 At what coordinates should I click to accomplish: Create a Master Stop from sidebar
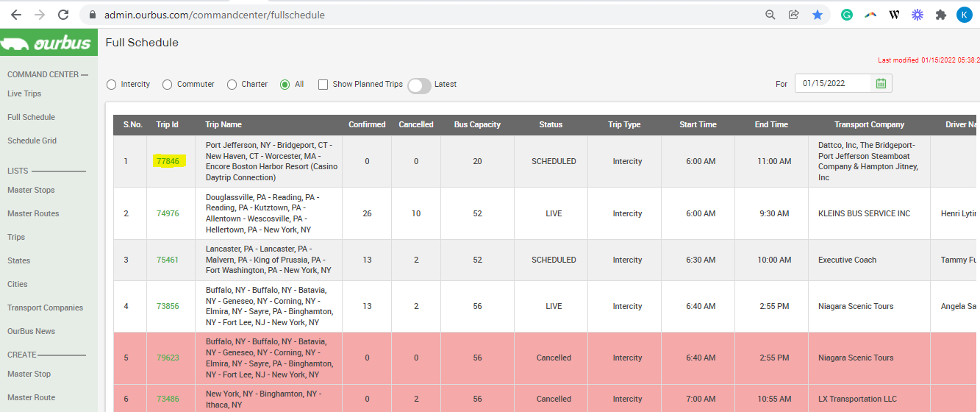click(x=29, y=374)
